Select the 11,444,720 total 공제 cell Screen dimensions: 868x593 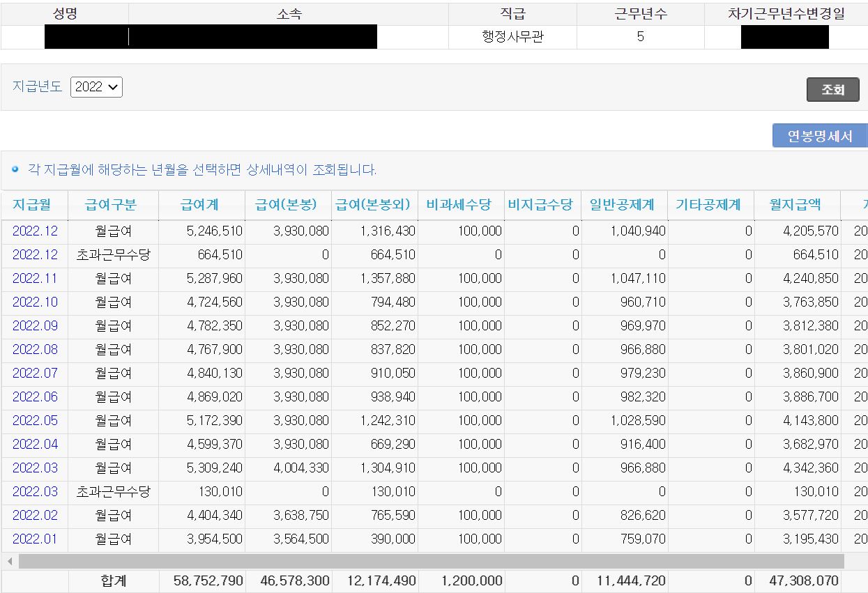(624, 580)
